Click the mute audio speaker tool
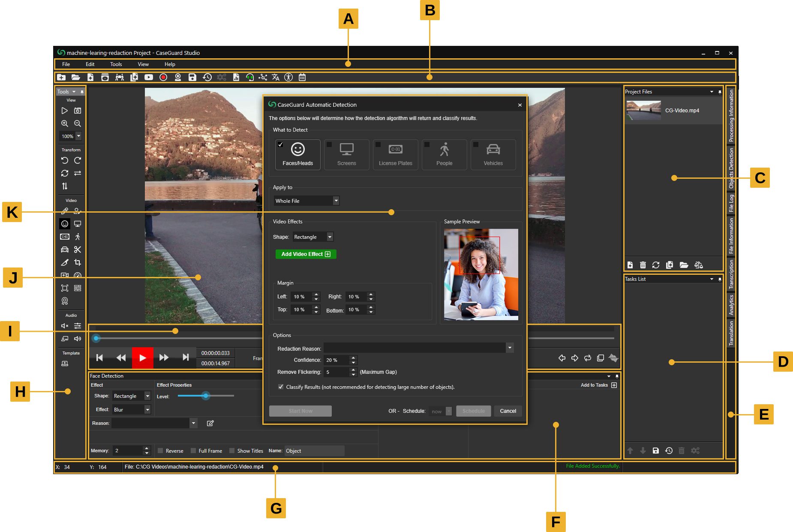793x532 pixels. pyautogui.click(x=64, y=326)
